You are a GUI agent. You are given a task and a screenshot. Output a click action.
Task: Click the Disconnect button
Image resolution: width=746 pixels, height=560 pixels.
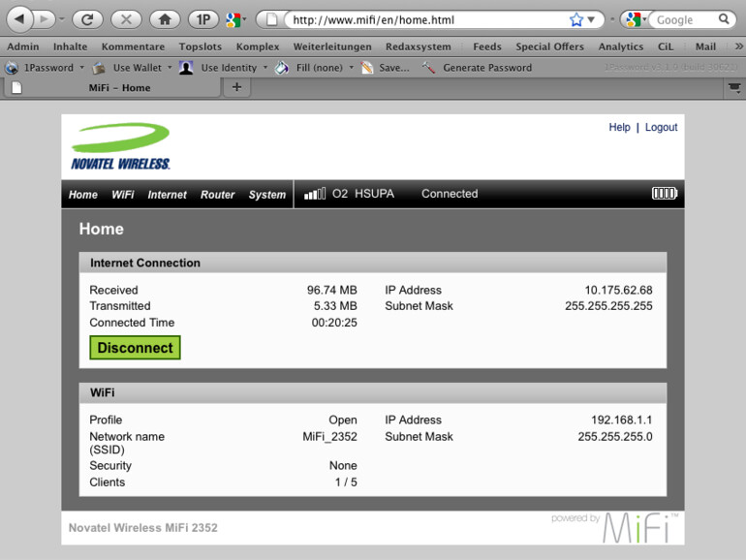coord(135,347)
